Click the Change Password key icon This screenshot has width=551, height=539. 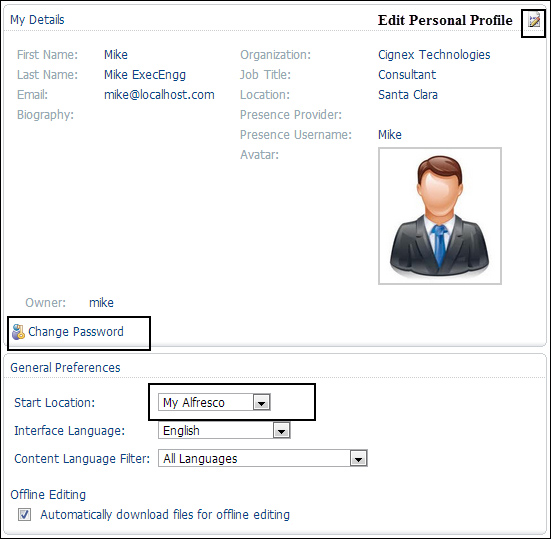point(18,332)
